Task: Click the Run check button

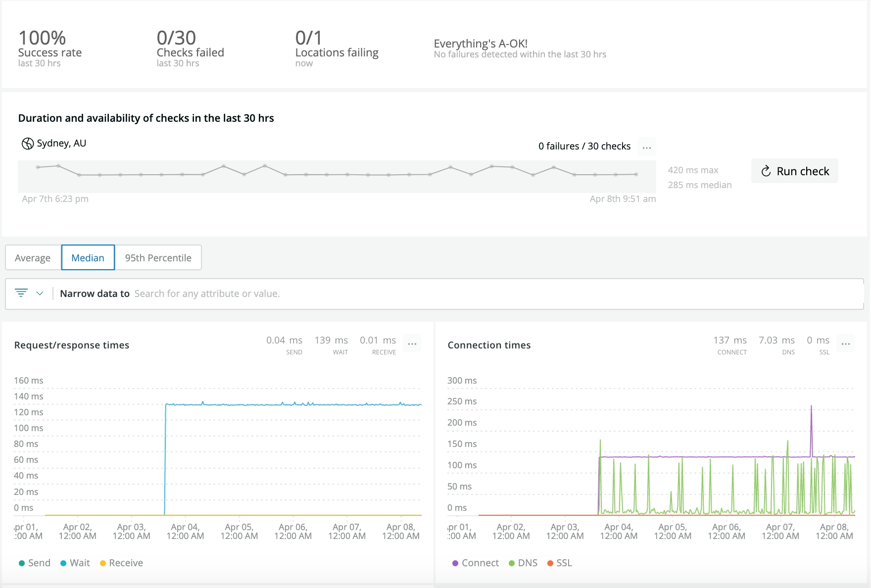Action: 794,171
